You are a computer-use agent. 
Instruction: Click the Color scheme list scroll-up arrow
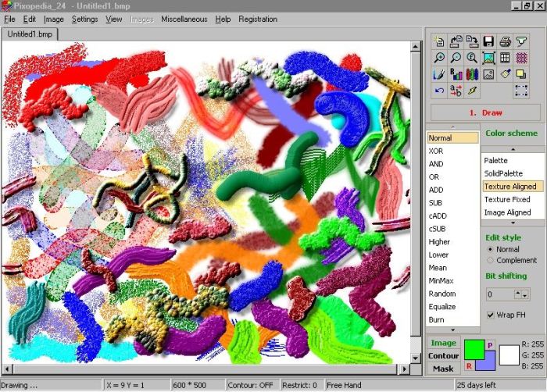click(x=513, y=149)
